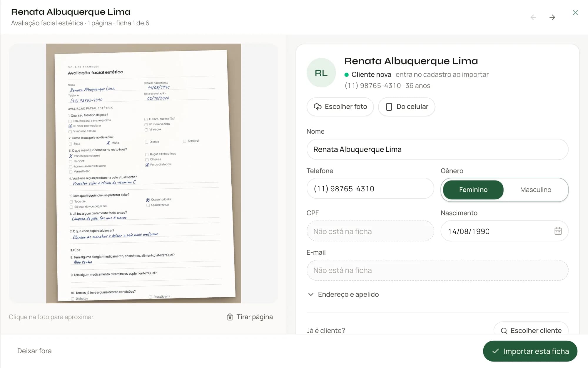Select Masculino gender option

point(536,190)
